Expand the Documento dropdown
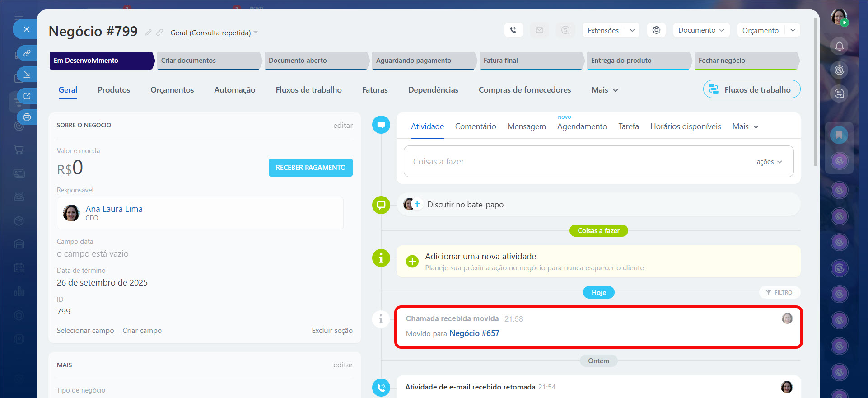 701,30
